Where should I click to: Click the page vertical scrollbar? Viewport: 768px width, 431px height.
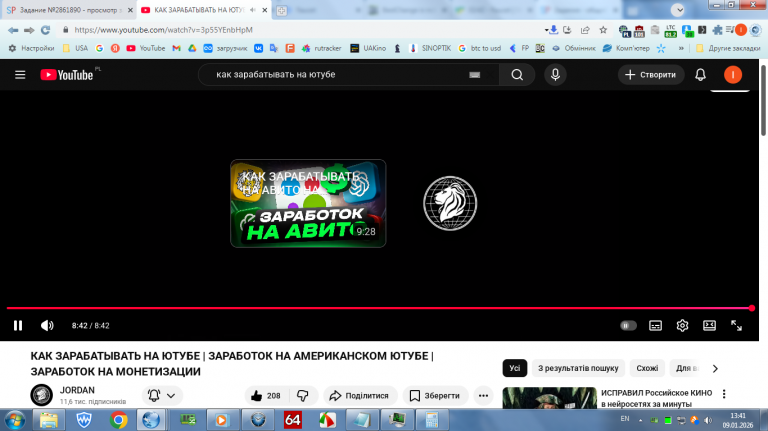pos(763,100)
